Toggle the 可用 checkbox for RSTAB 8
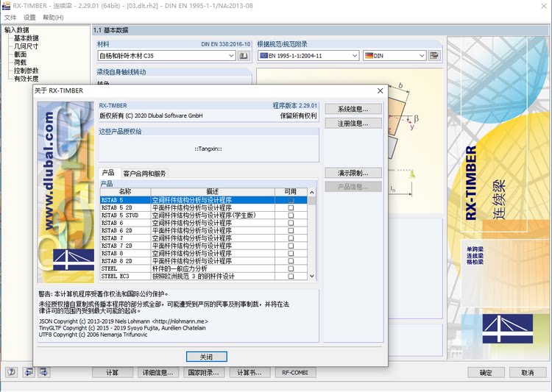Viewport: 552px width, 392px height. click(291, 253)
